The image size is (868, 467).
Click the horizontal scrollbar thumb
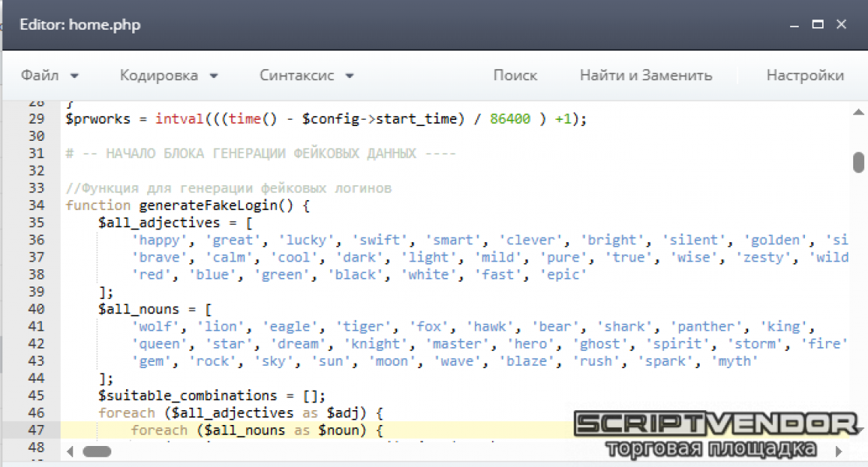[x=98, y=451]
